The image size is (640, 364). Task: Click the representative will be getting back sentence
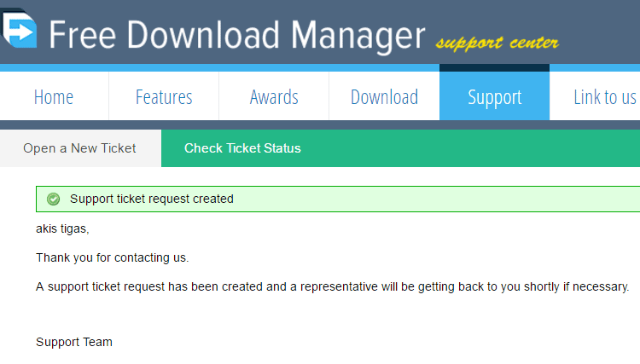point(332,287)
